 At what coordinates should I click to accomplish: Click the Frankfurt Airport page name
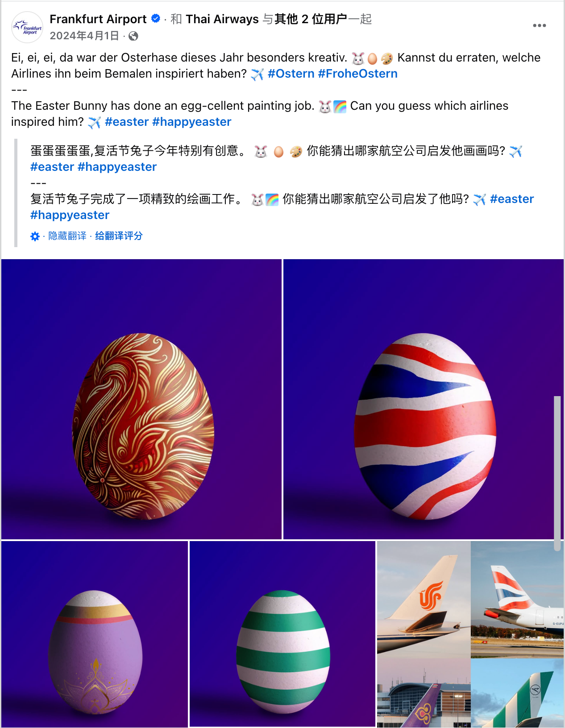(x=98, y=19)
